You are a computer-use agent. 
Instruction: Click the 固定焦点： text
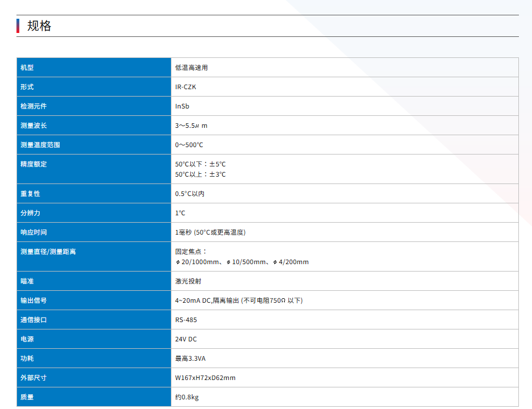(x=191, y=252)
